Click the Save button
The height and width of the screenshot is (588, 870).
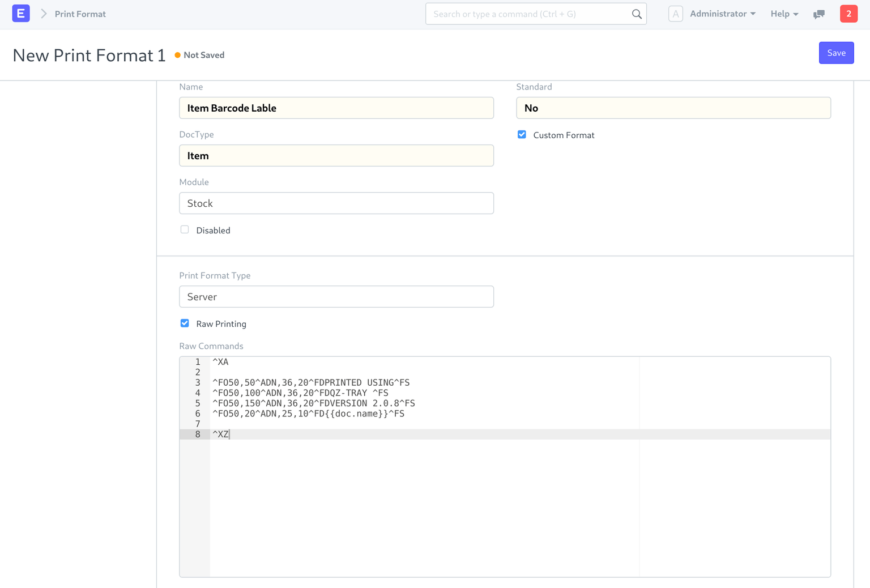pyautogui.click(x=836, y=53)
